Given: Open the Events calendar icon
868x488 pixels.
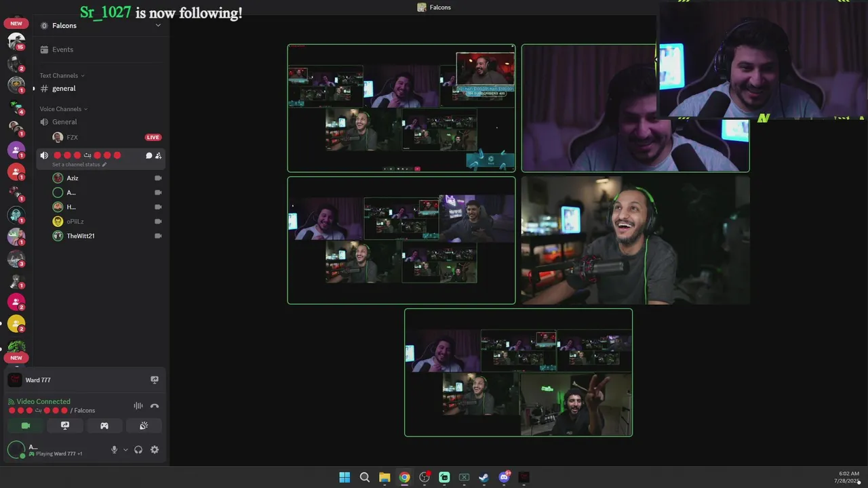Looking at the screenshot, I should click(x=44, y=49).
